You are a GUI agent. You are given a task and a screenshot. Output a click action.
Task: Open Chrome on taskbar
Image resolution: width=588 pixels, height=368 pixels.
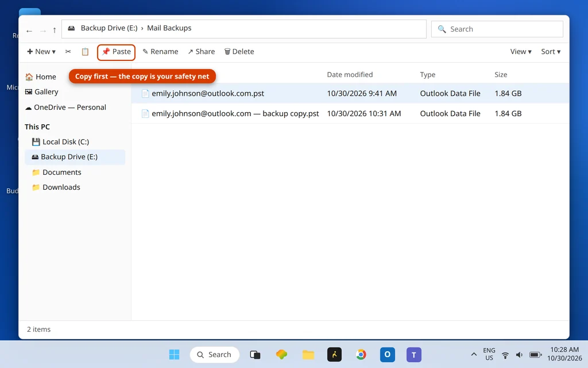click(x=361, y=354)
